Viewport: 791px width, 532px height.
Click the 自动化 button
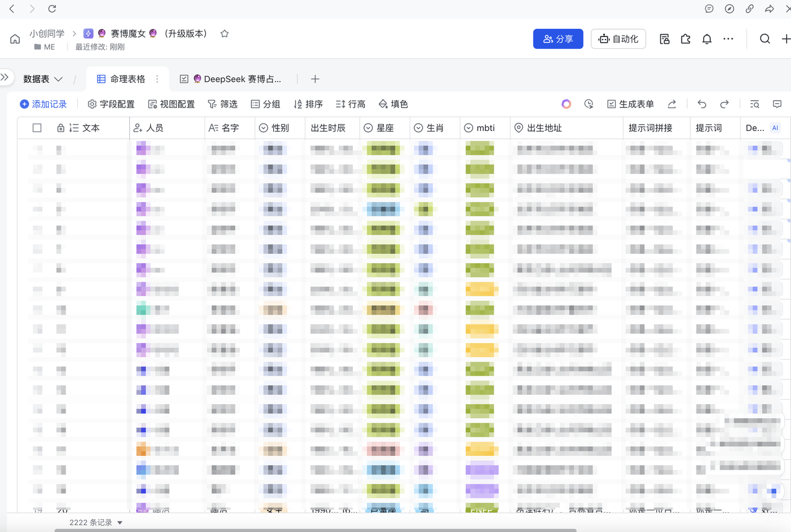coord(619,39)
